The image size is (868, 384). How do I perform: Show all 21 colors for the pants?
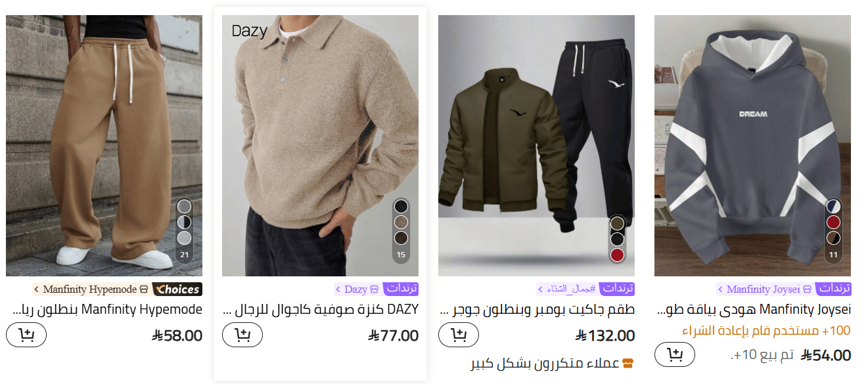pyautogui.click(x=185, y=255)
